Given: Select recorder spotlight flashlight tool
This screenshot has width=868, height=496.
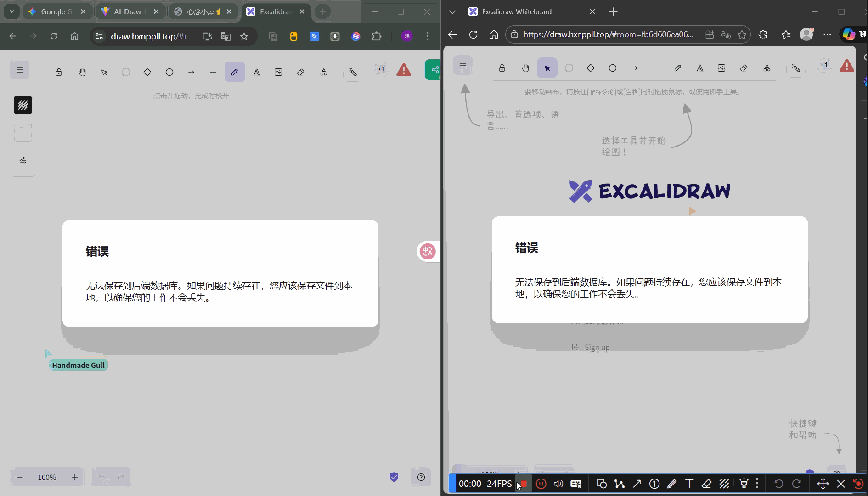Looking at the screenshot, I should tap(744, 484).
